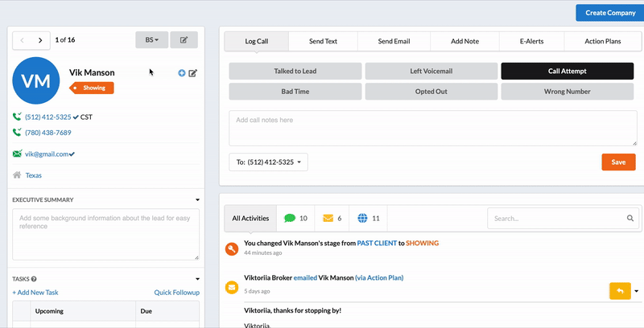Open the BS dropdown menu
Screen dimensions: 644x328
coord(151,39)
